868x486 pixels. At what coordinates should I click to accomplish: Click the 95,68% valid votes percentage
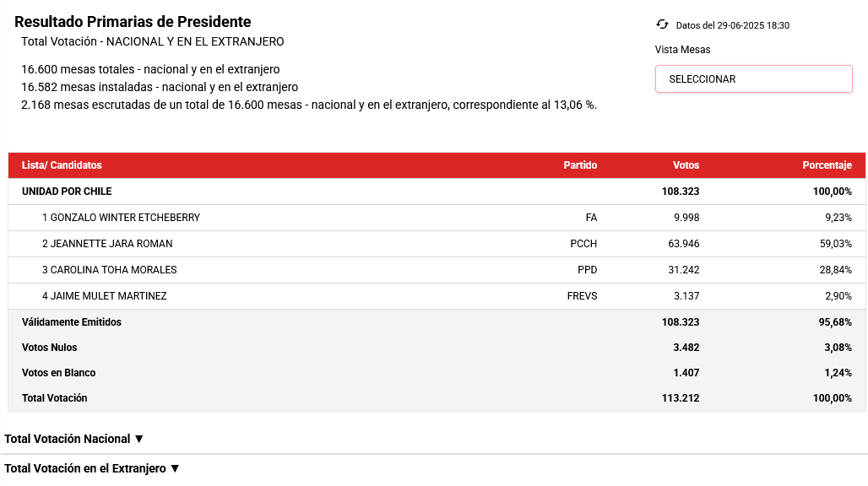(835, 321)
